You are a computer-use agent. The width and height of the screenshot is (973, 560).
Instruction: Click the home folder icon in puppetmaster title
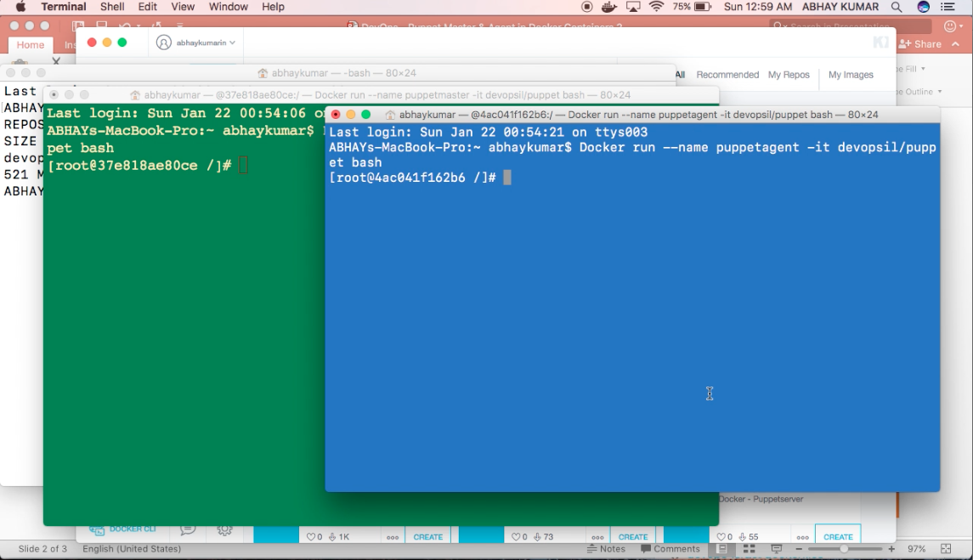point(135,95)
